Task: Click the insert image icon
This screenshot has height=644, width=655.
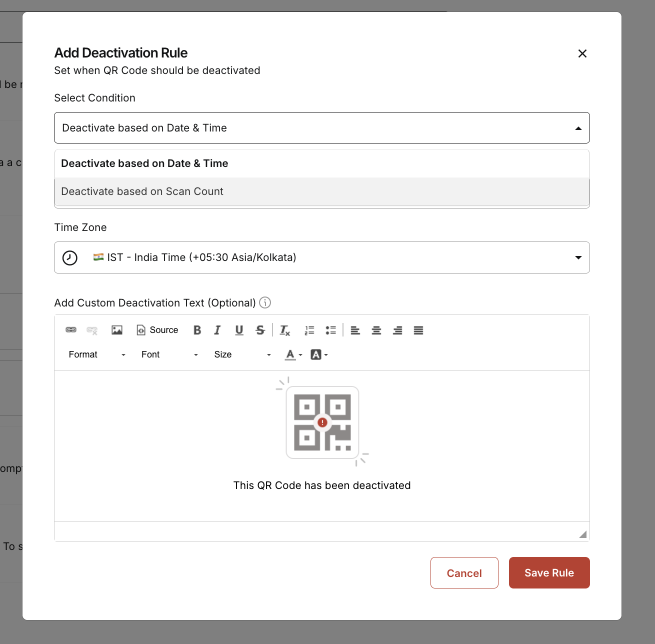Action: [117, 330]
